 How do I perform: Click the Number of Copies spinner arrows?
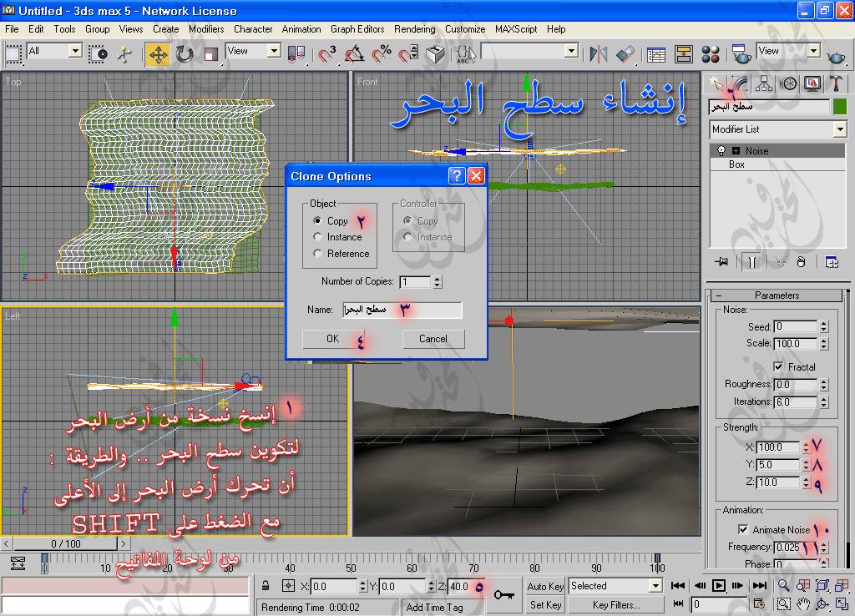437,282
